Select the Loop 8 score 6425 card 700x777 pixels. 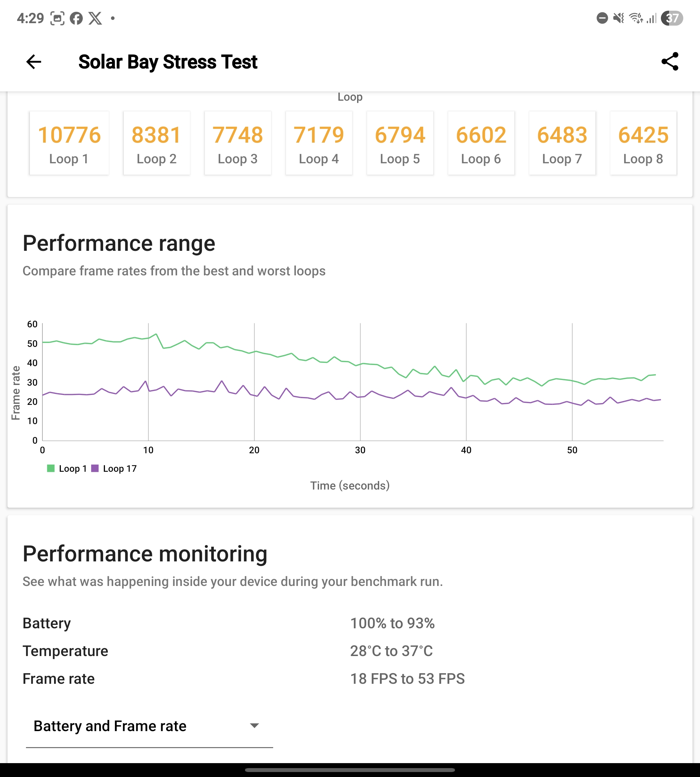click(643, 143)
